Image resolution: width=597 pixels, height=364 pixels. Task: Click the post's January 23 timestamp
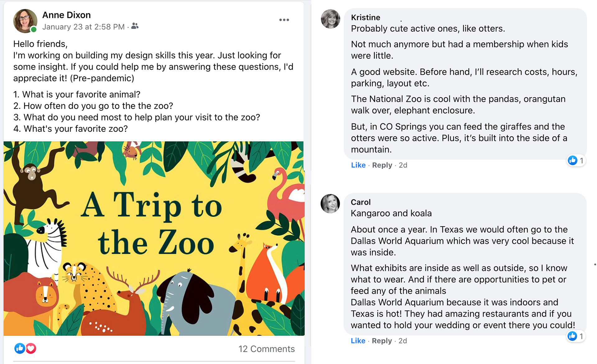point(83,27)
